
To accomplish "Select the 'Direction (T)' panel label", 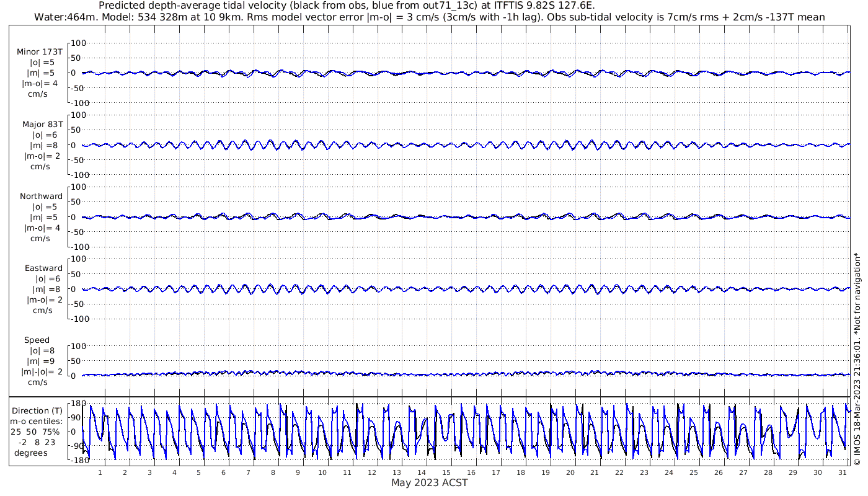I will (x=38, y=411).
